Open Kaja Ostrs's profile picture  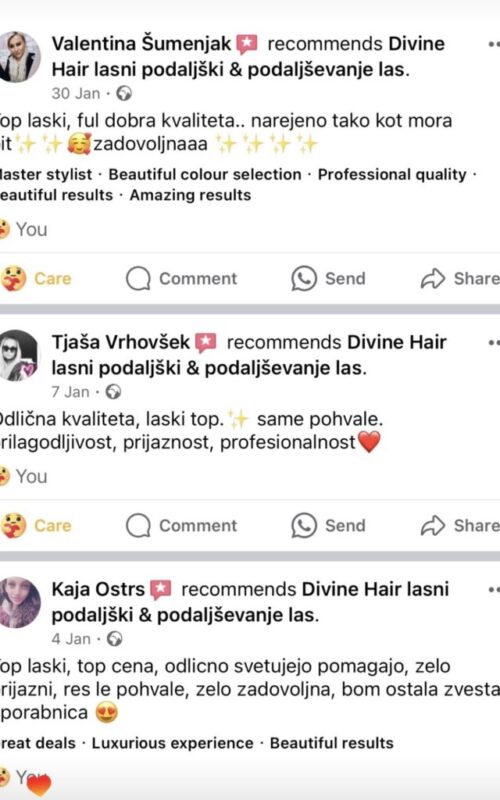[x=19, y=602]
